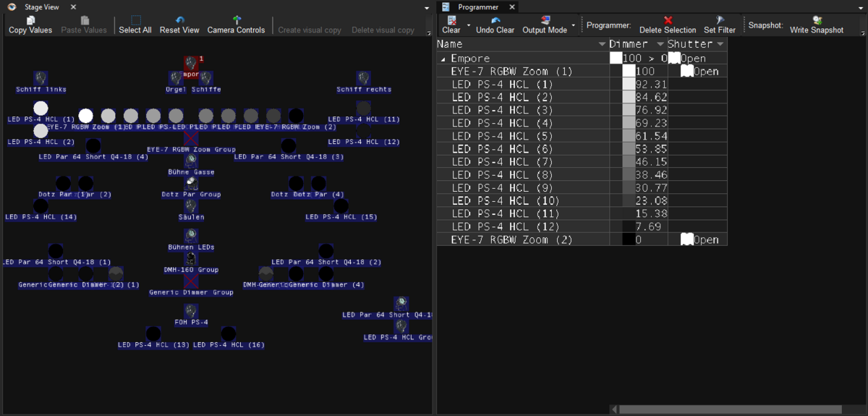Select the LED PS-4 HCL (15) fixture circle
The width and height of the screenshot is (868, 416).
341,205
